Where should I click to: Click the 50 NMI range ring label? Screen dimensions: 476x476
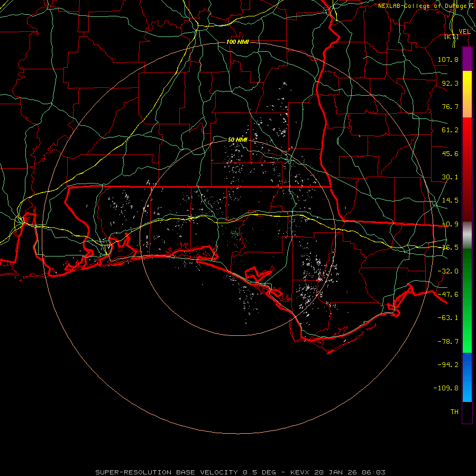click(237, 140)
